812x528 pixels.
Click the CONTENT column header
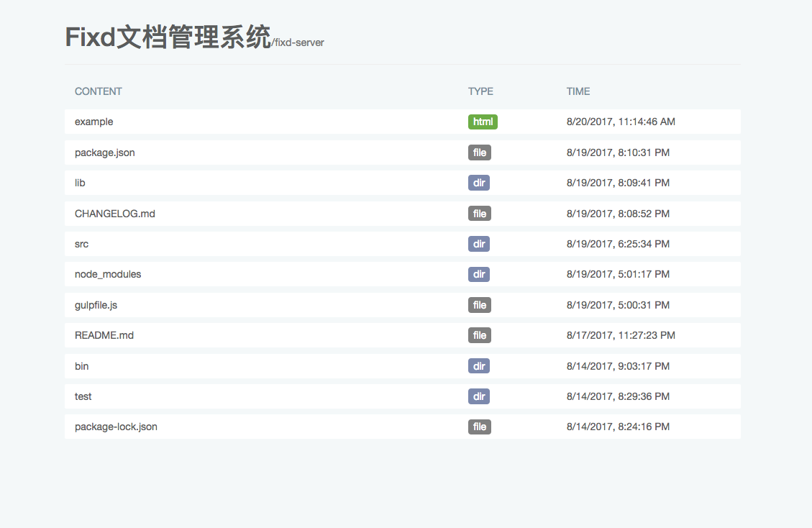(99, 91)
